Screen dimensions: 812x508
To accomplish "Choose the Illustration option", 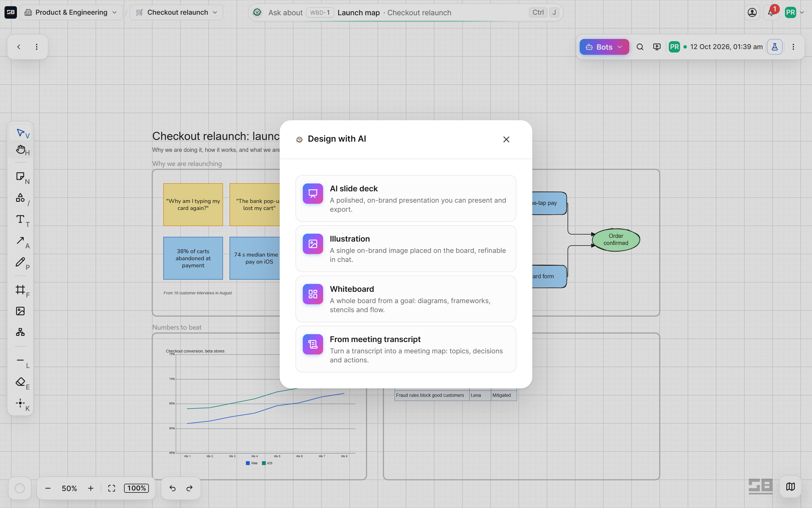I will [x=406, y=249].
